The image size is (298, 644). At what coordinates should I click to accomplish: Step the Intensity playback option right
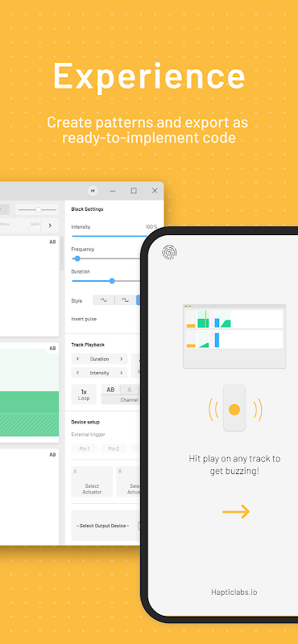click(122, 373)
